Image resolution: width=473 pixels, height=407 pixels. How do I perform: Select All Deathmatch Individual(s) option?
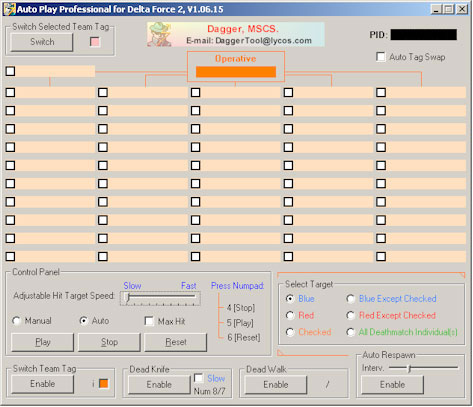coord(351,332)
